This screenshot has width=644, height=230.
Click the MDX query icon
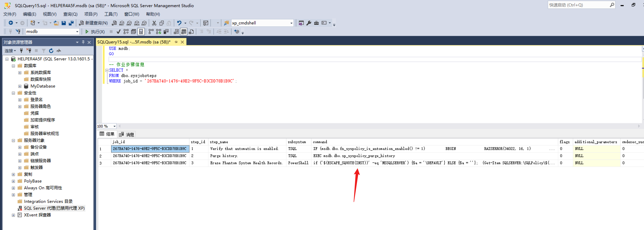[122, 23]
